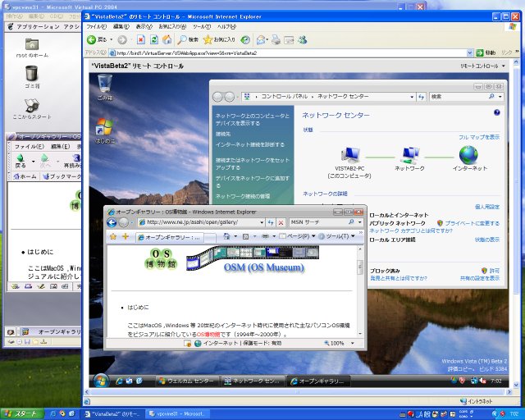The height and width of the screenshot is (420, 525).
Task: Click the Back button in outer Internet Explorer toolbar
Action: coord(97,40)
